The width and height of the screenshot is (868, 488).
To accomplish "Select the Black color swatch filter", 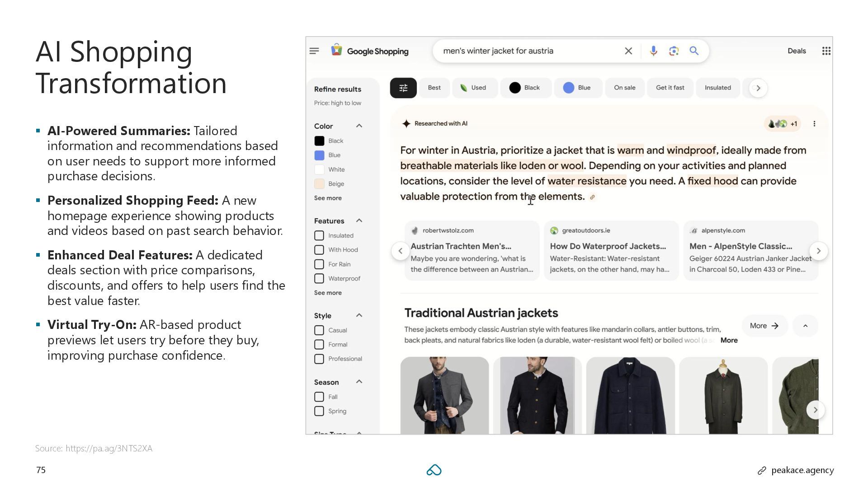I will (x=319, y=141).
